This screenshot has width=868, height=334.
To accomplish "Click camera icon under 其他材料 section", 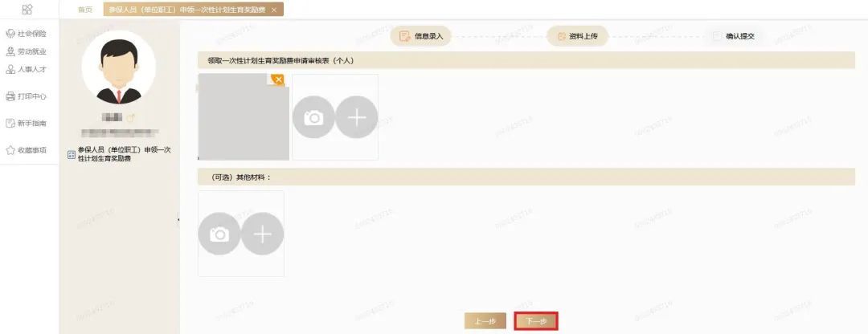I will click(x=219, y=234).
